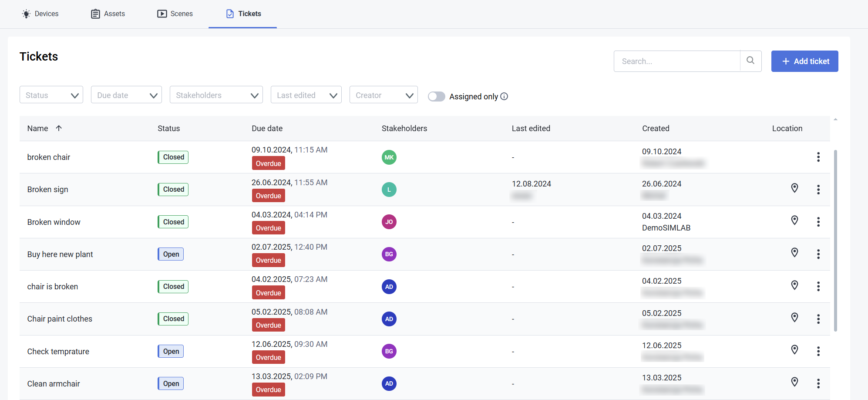This screenshot has height=400, width=868.
Task: Show location pin for Buy here new plant
Action: (794, 252)
